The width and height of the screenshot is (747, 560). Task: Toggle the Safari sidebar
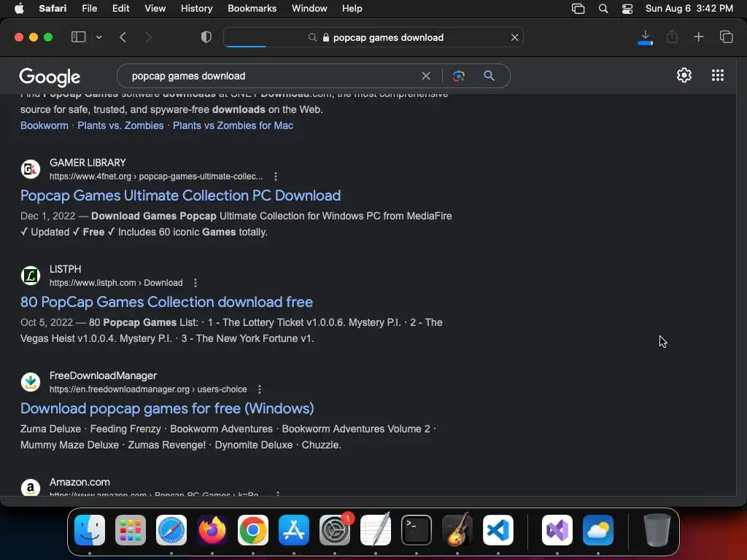coord(78,36)
